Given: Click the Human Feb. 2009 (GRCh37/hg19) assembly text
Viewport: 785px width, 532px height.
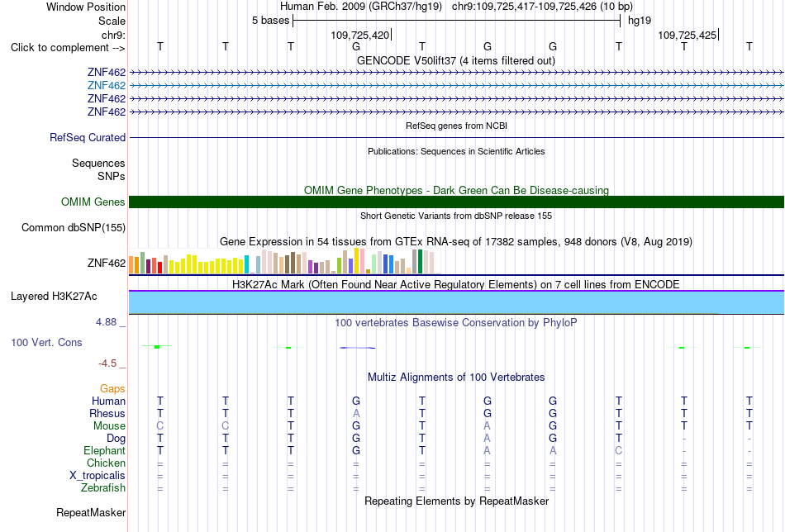Looking at the screenshot, I should (x=361, y=7).
